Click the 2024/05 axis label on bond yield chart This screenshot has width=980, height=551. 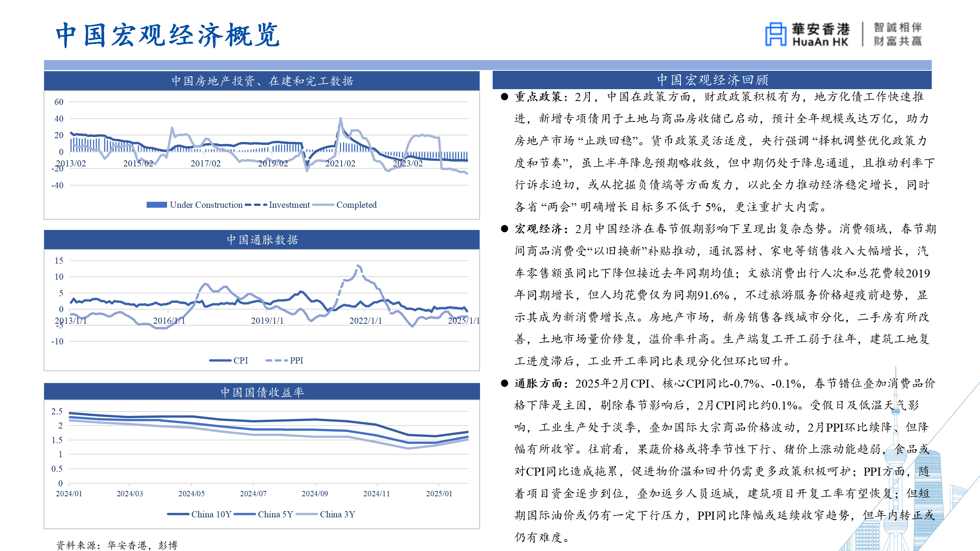pos(191,494)
